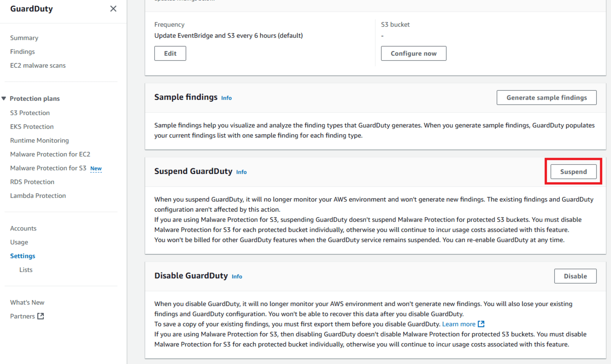611x364 pixels.
Task: Open EC2 malware scans
Action: point(38,65)
